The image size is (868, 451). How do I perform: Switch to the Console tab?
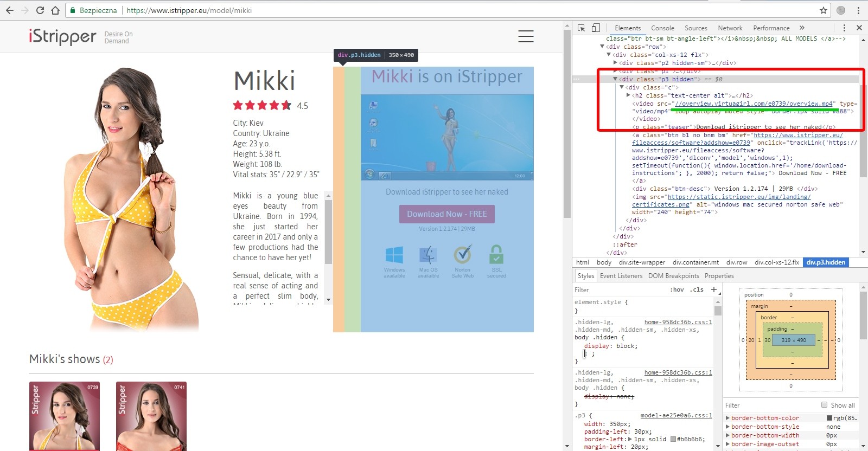tap(662, 28)
